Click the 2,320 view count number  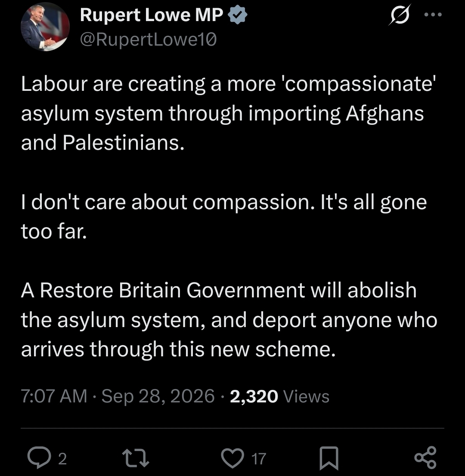254,396
